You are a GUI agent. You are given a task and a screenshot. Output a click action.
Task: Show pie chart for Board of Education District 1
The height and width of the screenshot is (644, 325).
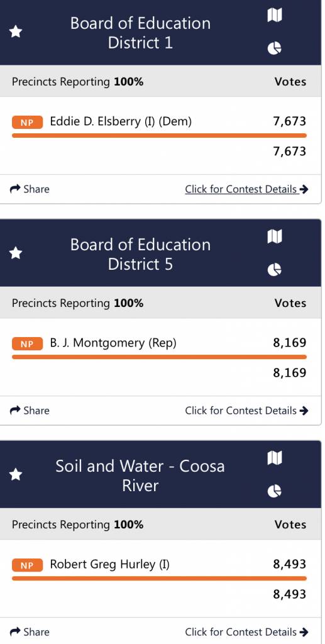tap(275, 48)
